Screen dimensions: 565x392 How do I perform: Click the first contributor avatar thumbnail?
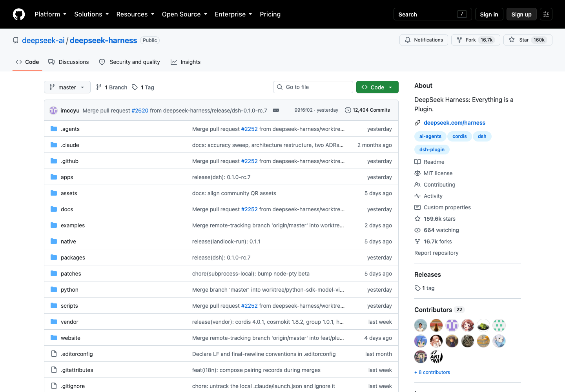[421, 325]
